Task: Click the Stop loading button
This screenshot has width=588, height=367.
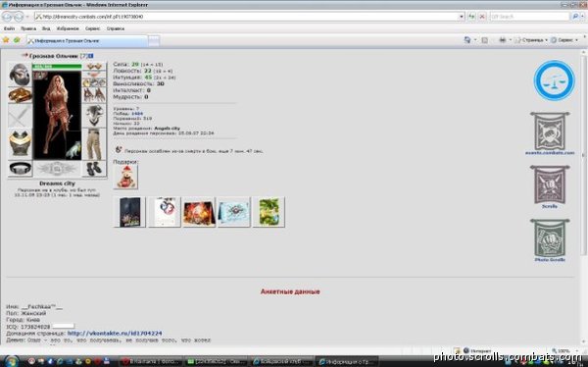Action: 482,17
